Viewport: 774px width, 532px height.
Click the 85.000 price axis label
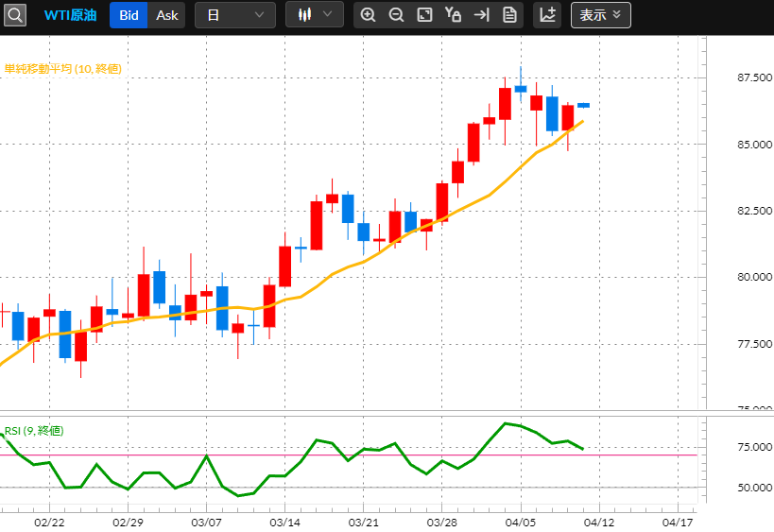(x=754, y=145)
